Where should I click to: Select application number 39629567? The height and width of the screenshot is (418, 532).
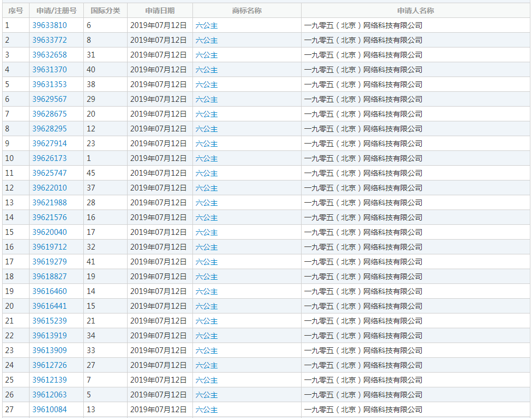(50, 99)
